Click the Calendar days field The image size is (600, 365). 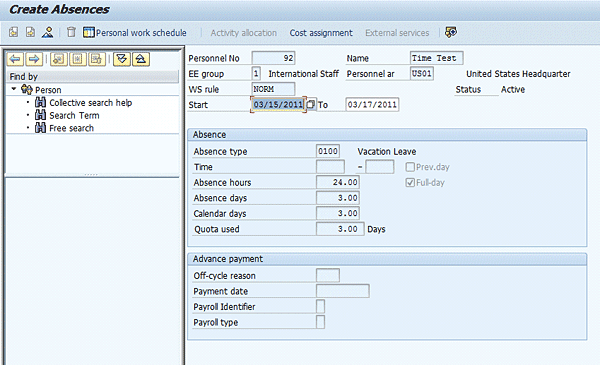[338, 213]
